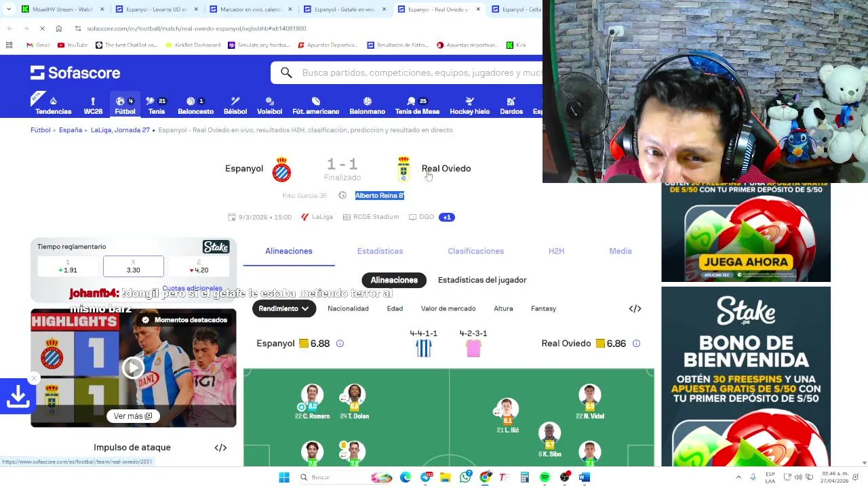
Task: Click embed icon next to Impulso de ataque
Action: (220, 447)
